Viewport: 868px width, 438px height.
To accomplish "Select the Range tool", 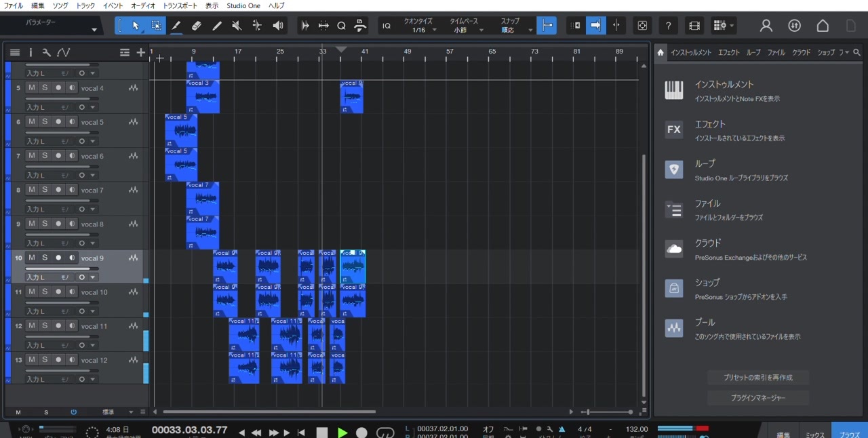I will (x=156, y=26).
